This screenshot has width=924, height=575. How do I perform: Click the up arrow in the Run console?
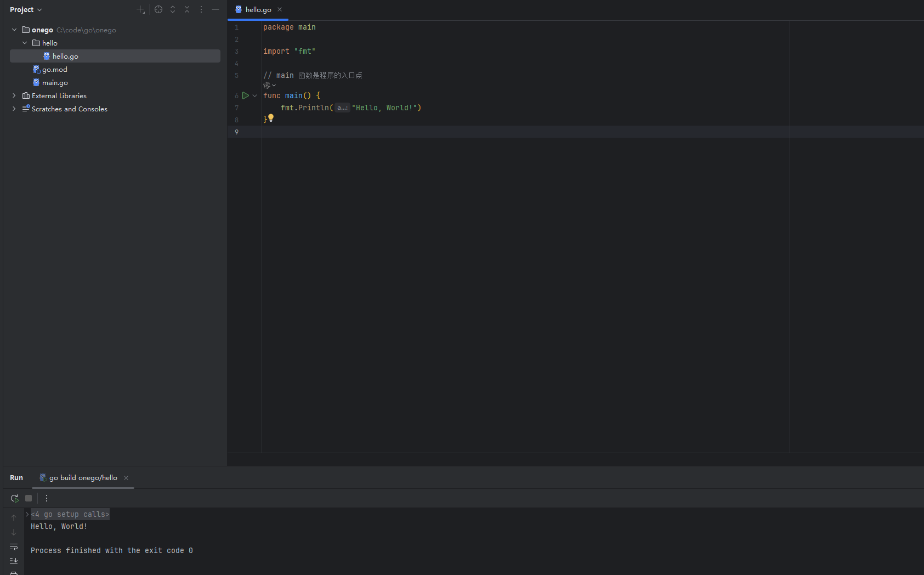[14, 517]
